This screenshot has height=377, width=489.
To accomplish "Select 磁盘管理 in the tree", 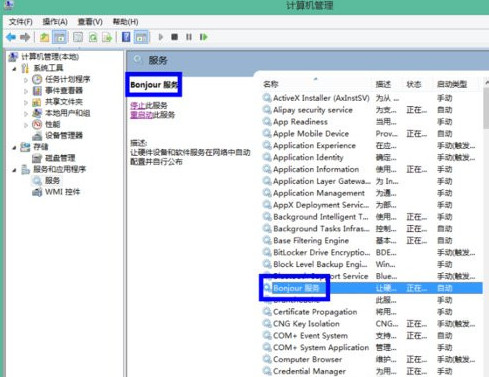I will pyautogui.click(x=60, y=158).
